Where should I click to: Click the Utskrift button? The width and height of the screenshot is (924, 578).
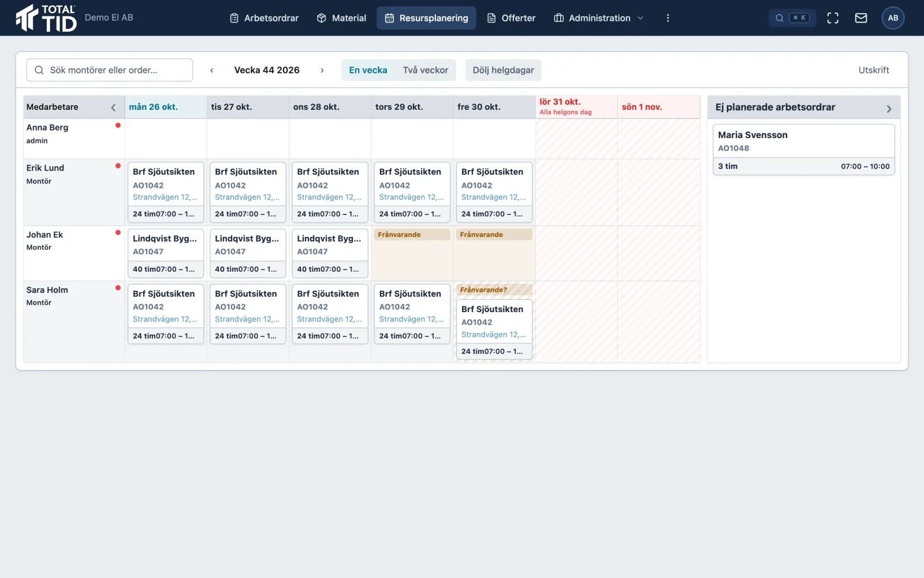(x=874, y=70)
